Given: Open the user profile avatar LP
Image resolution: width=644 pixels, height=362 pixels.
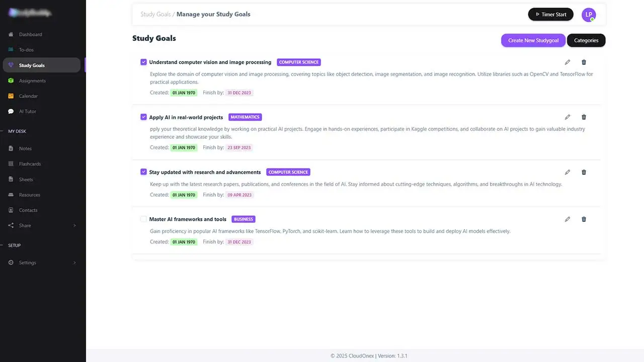Looking at the screenshot, I should click(588, 15).
